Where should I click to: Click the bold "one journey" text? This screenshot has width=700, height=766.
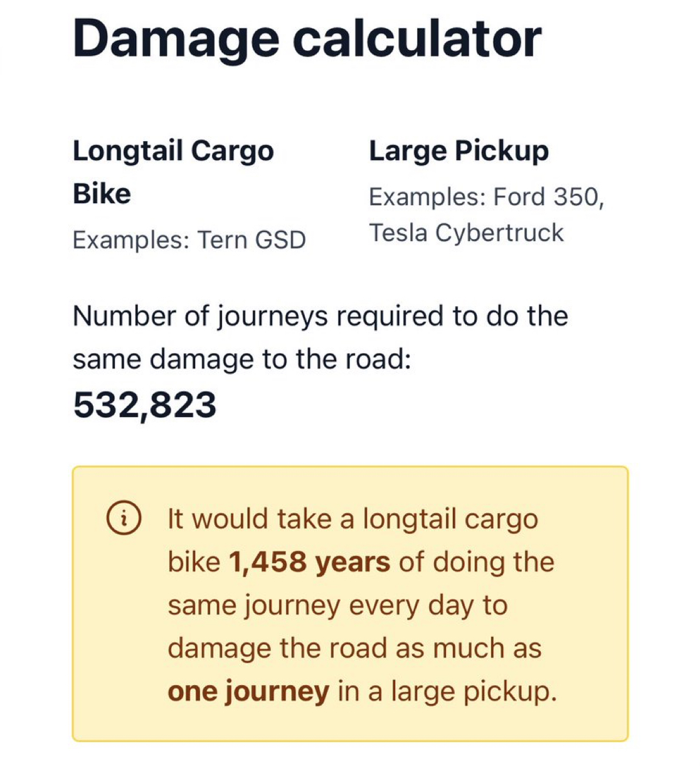[248, 691]
